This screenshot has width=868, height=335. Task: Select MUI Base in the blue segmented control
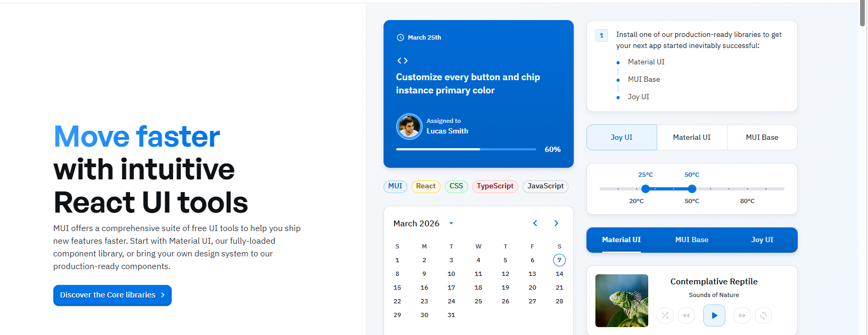pyautogui.click(x=692, y=240)
